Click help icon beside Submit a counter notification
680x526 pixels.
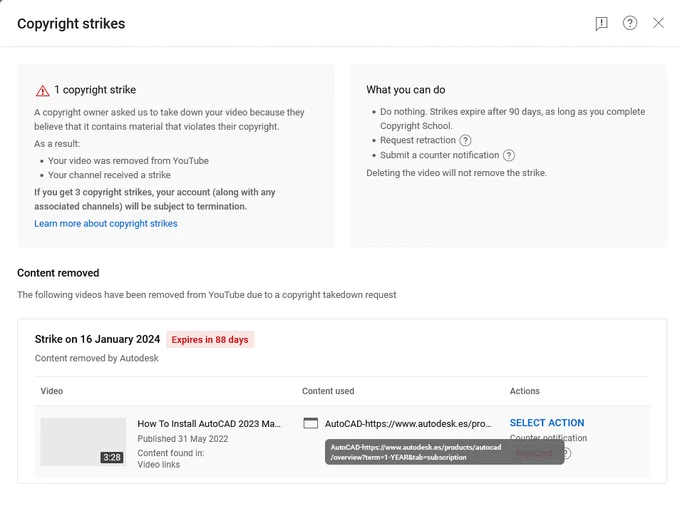pos(509,155)
